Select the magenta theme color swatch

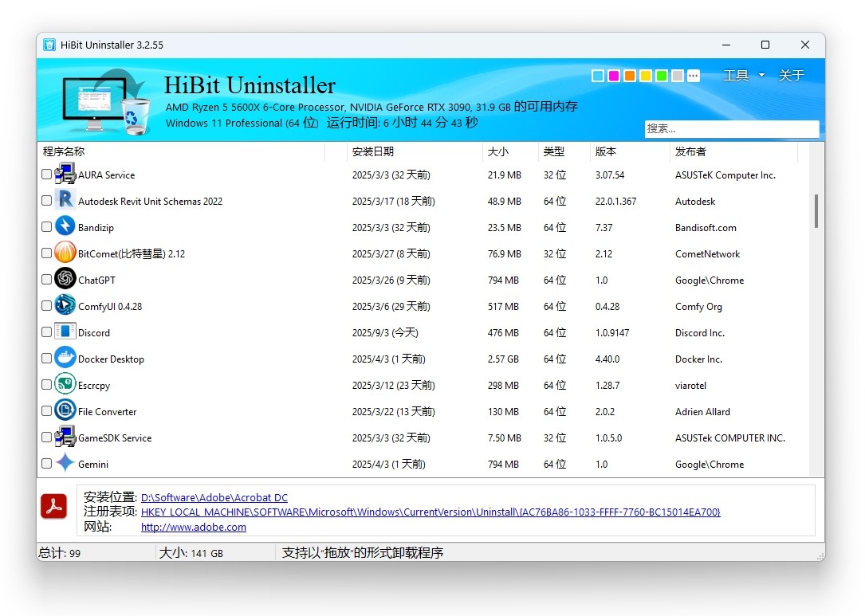point(613,77)
